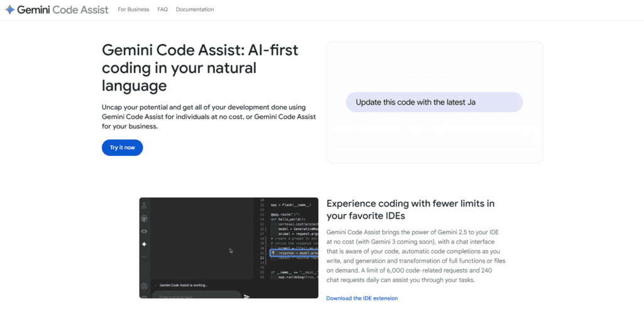
Task: Click code line 'app.run(debug=True'
Action: click(299, 278)
